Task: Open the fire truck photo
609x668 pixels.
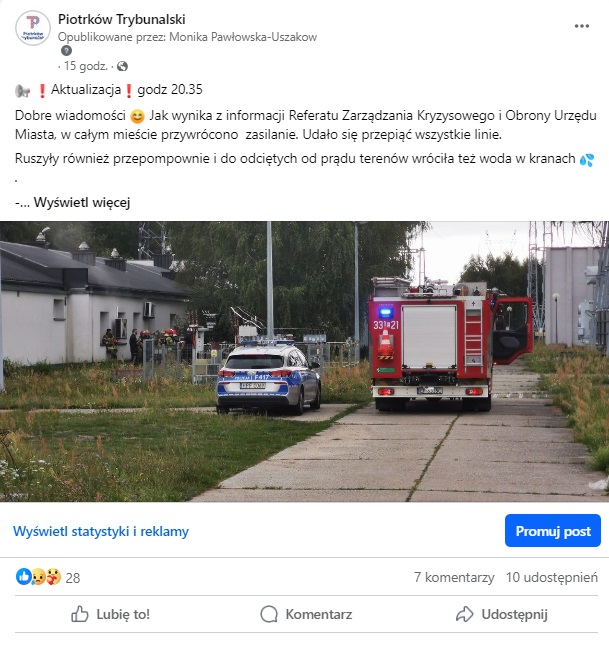Action: pyautogui.click(x=304, y=361)
